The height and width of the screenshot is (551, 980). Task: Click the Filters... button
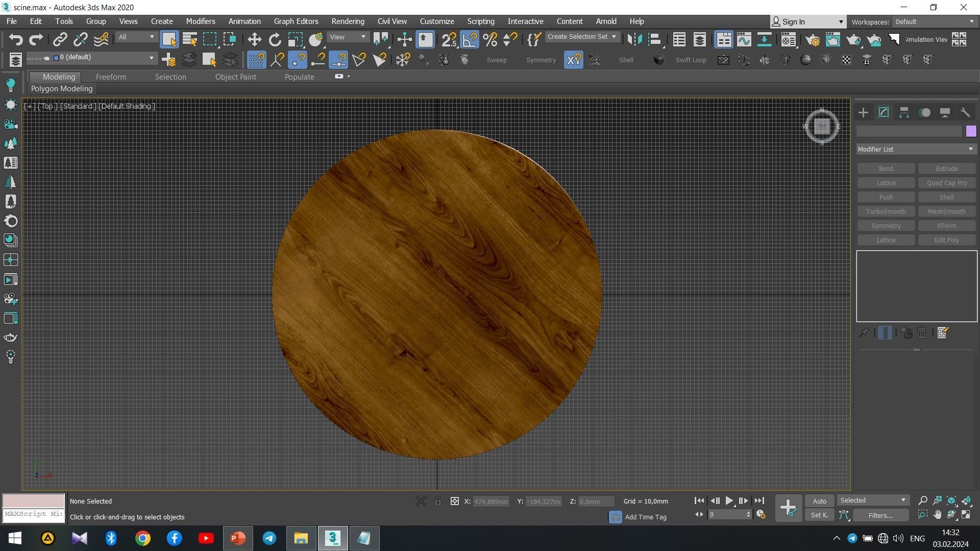tap(880, 515)
